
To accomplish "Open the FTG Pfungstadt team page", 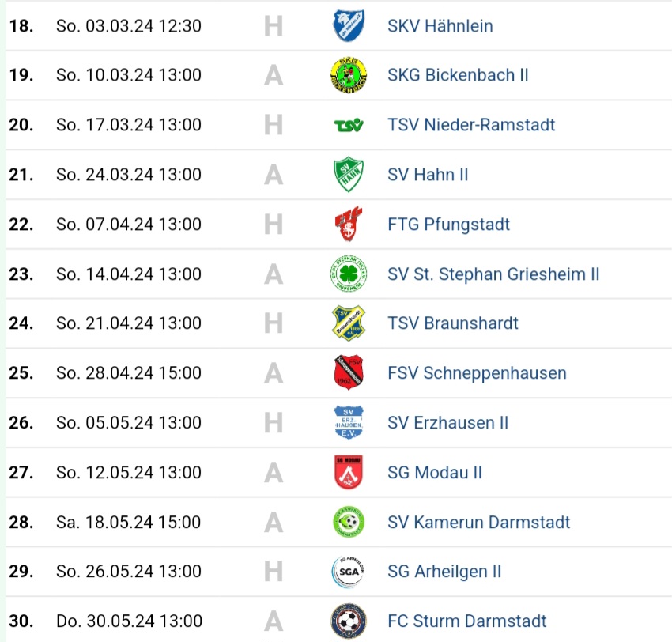I will [x=448, y=225].
